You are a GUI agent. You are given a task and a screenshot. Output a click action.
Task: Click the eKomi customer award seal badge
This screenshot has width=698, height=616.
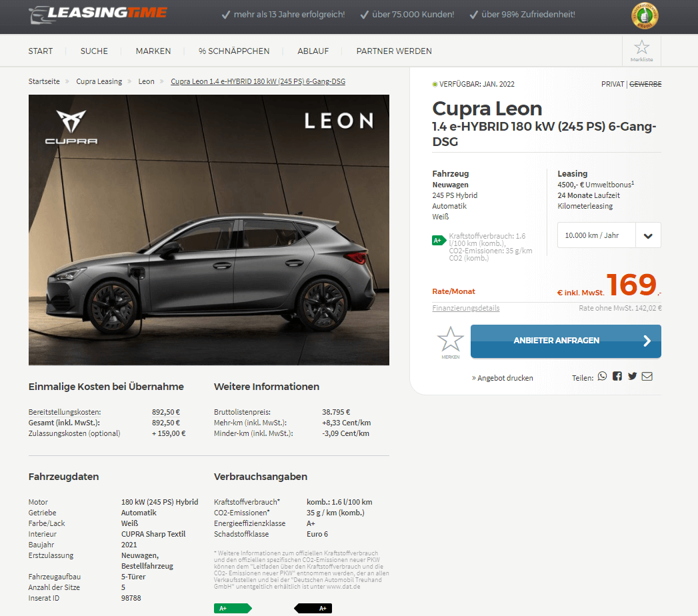pyautogui.click(x=645, y=16)
